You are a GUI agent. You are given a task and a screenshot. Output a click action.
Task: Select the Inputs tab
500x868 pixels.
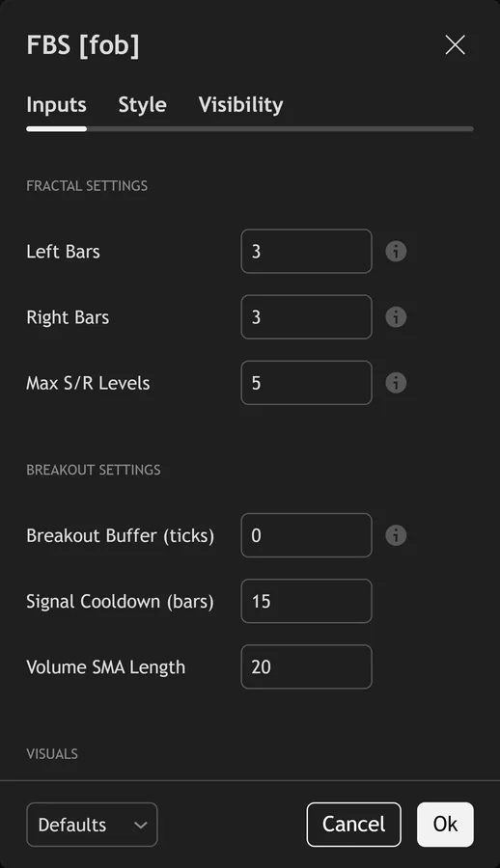pos(57,104)
